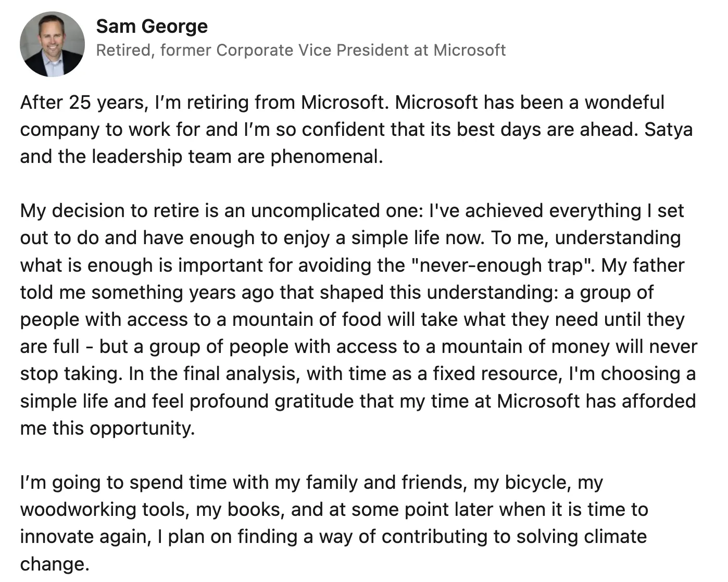Image resolution: width=728 pixels, height=582 pixels.
Task: Click the words 'My father' in second paragraph
Action: click(643, 265)
